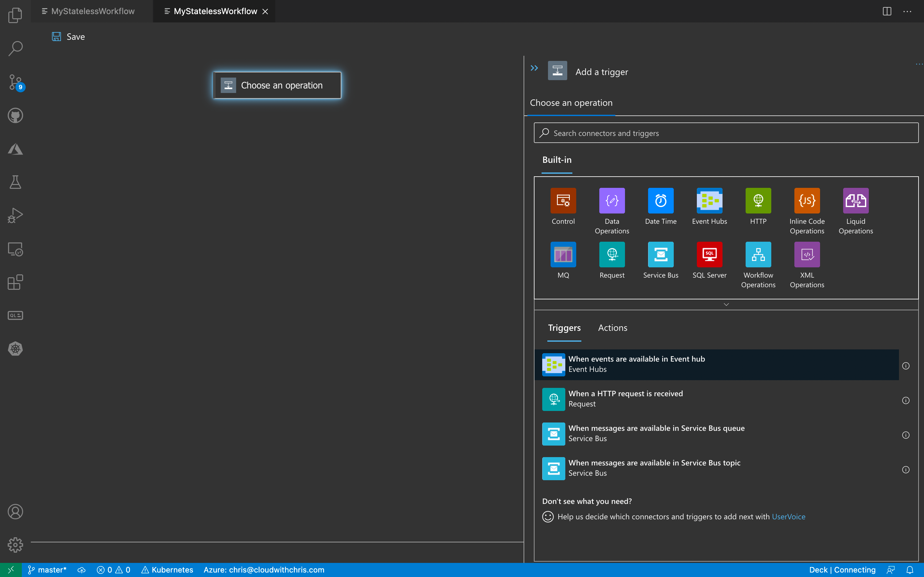
Task: Open the Run and Debug view
Action: (x=15, y=215)
